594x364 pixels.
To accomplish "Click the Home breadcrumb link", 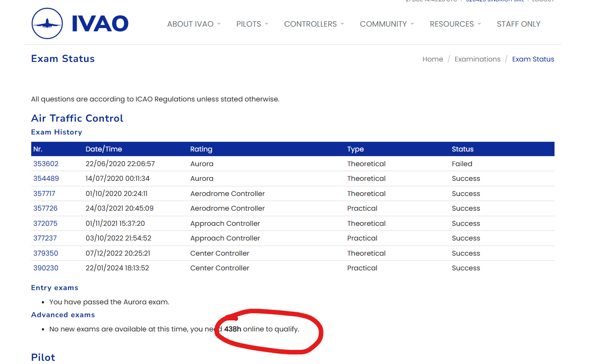I will tap(433, 59).
